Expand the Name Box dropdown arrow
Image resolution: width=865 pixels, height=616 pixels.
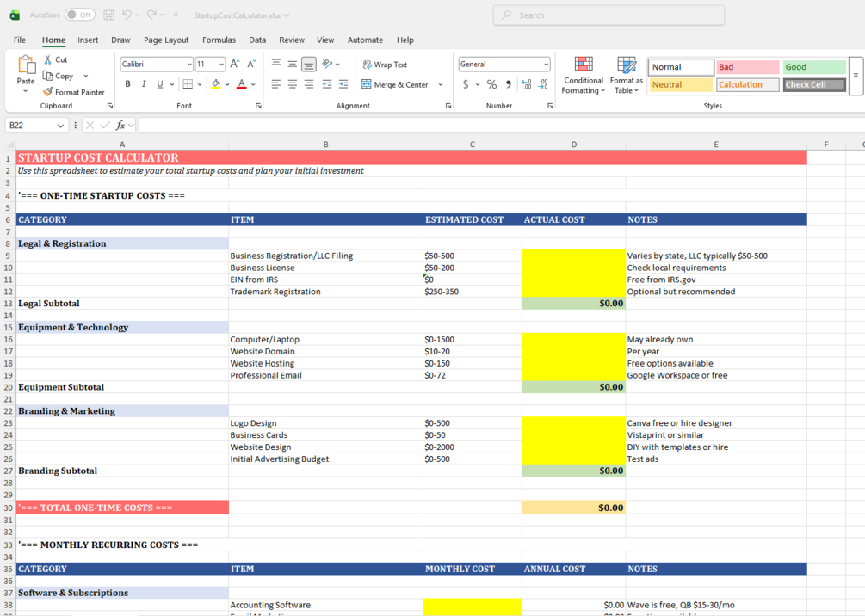tap(60, 126)
